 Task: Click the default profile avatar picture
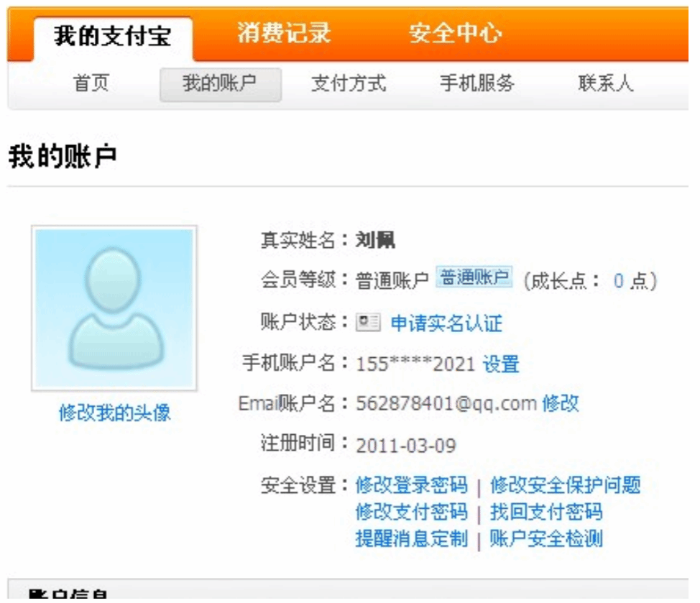(114, 308)
